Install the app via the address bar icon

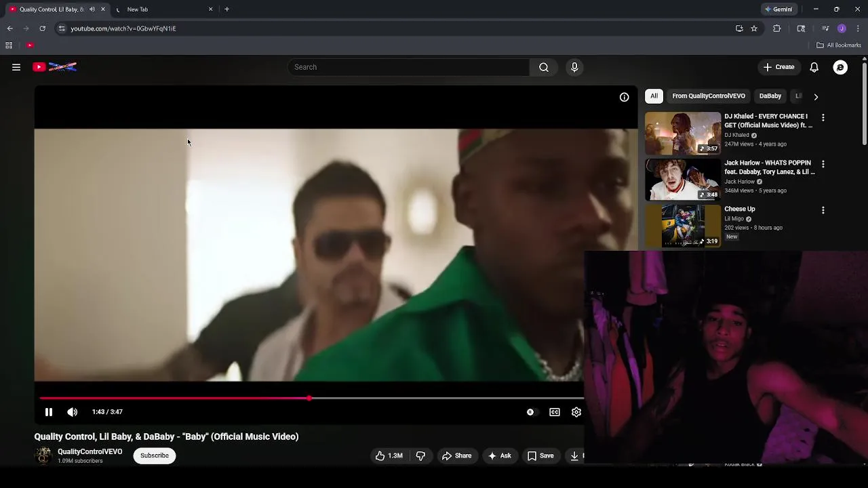739,28
